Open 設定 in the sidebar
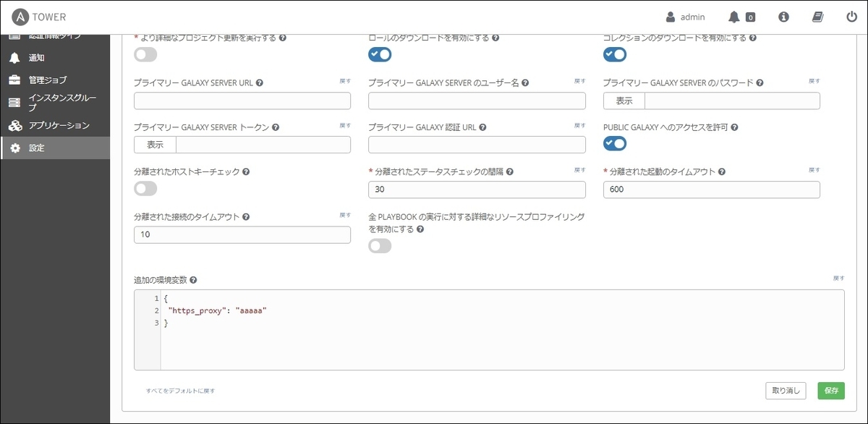Screen dimensions: 868x424 (55, 148)
